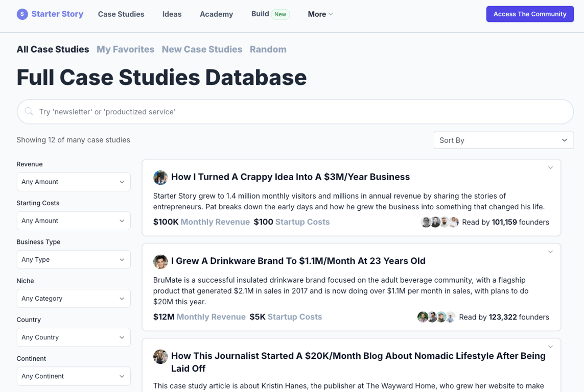The height and width of the screenshot is (392, 584).
Task: Open 'How I Turned A Crappy Idea' story
Action: (x=291, y=177)
